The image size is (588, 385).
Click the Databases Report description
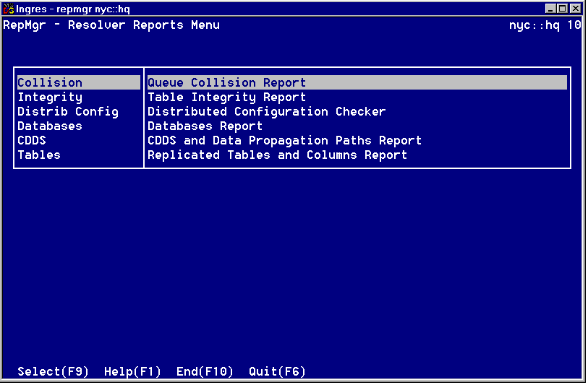click(205, 126)
